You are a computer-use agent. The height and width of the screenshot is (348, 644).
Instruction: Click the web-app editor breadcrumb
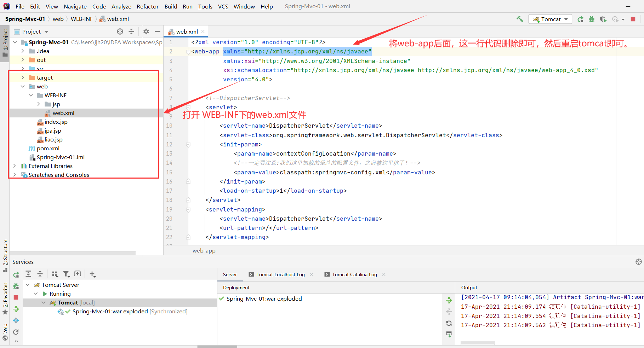[204, 250]
